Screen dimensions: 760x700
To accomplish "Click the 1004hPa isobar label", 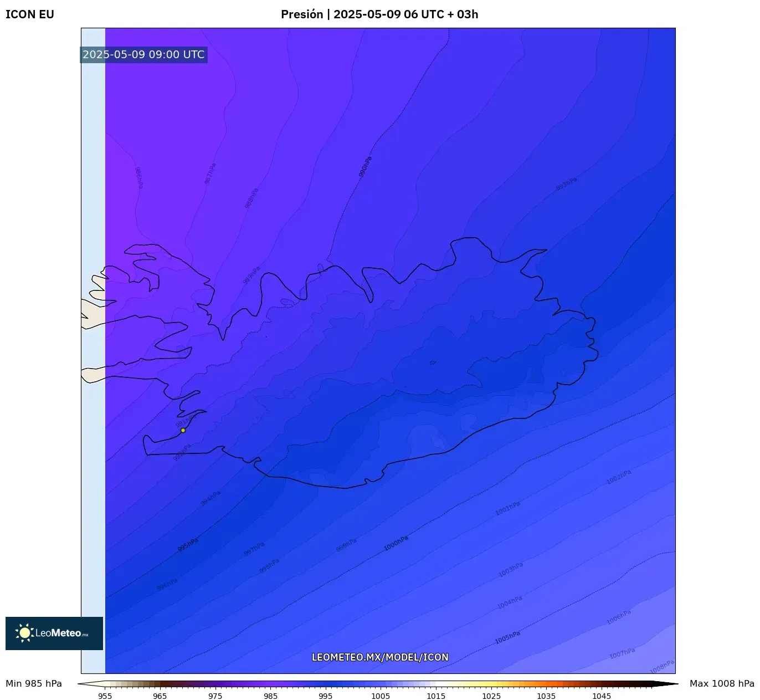I will 510,603.
